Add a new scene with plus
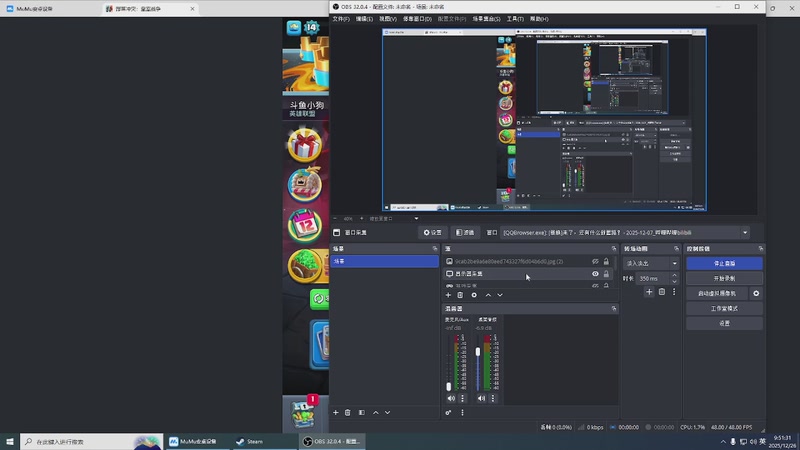Image resolution: width=800 pixels, height=450 pixels. coord(336,413)
